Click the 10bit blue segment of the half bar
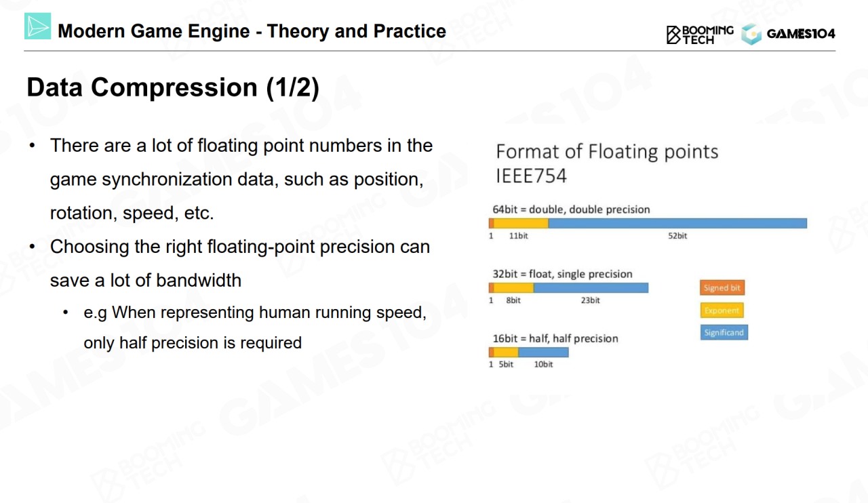This screenshot has width=868, height=503. click(x=543, y=353)
